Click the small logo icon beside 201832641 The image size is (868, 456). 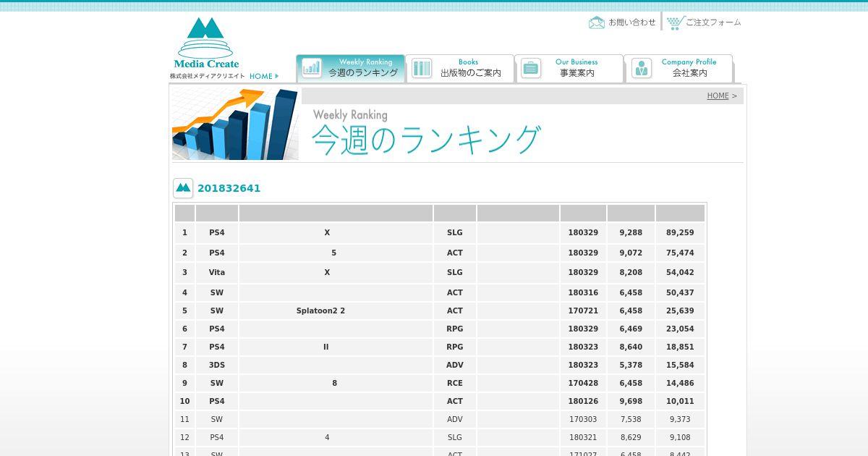(183, 188)
